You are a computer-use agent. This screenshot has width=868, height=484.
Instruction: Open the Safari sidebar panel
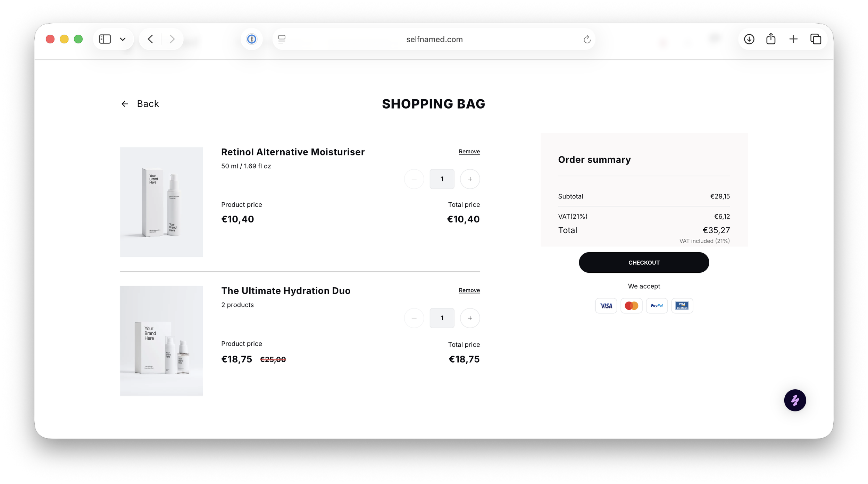click(105, 39)
